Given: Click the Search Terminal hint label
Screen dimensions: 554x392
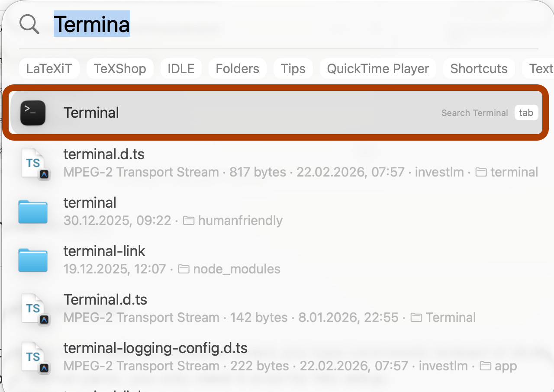Looking at the screenshot, I should (x=474, y=113).
